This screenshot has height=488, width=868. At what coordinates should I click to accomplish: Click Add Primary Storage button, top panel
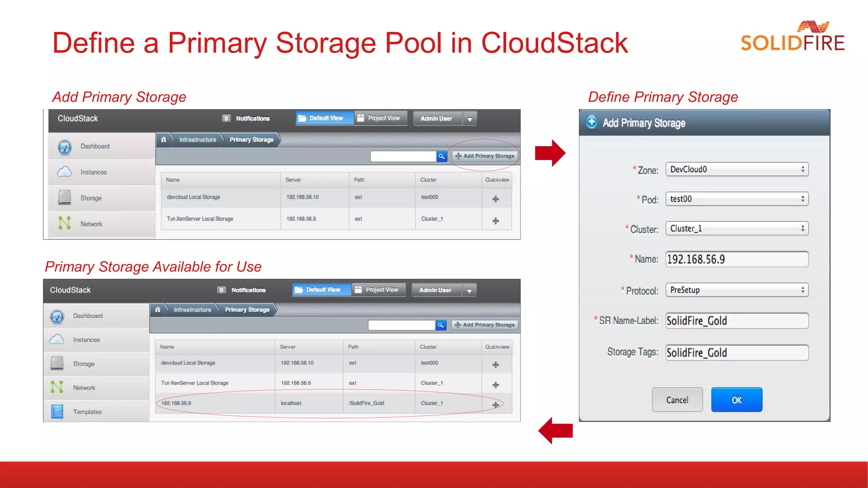coord(485,156)
